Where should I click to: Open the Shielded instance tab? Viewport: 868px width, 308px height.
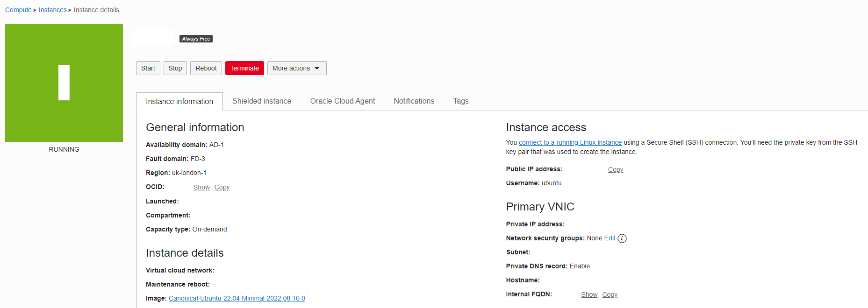[262, 101]
